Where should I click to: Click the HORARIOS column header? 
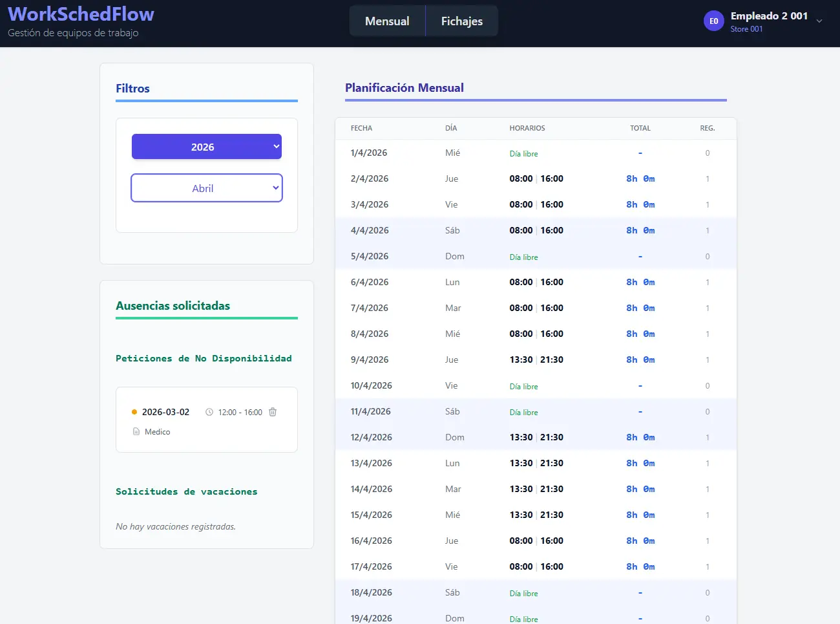527,128
